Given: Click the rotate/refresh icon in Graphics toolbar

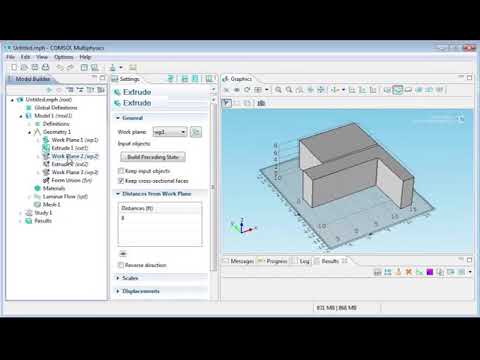Looking at the screenshot, I should click(x=247, y=90).
